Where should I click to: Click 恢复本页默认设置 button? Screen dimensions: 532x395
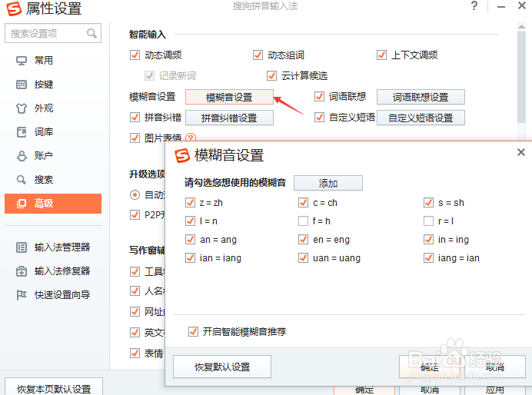pyautogui.click(x=54, y=387)
